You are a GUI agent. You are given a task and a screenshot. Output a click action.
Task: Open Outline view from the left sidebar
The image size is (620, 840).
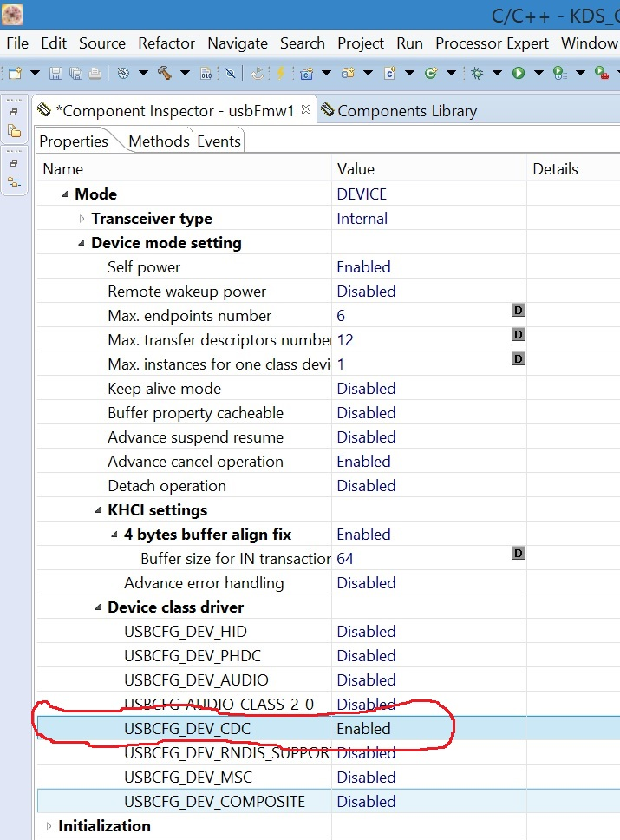click(15, 182)
